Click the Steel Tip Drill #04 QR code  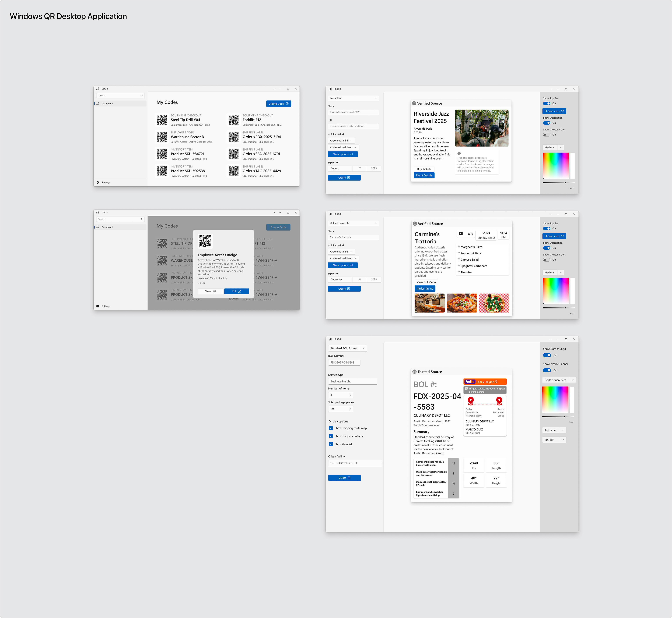(162, 120)
